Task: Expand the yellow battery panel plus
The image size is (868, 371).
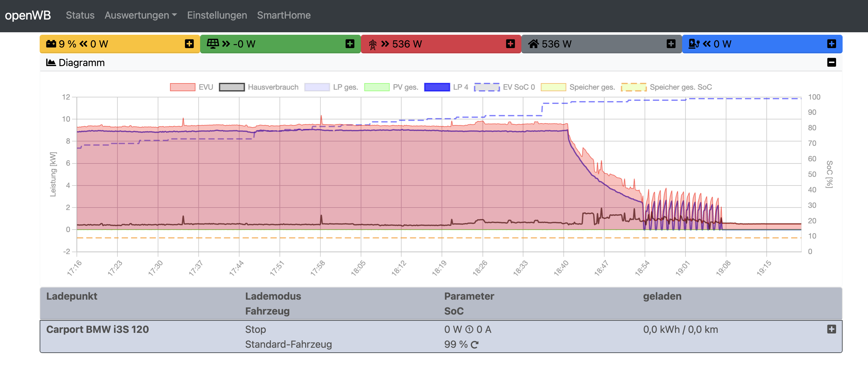Action: point(189,44)
